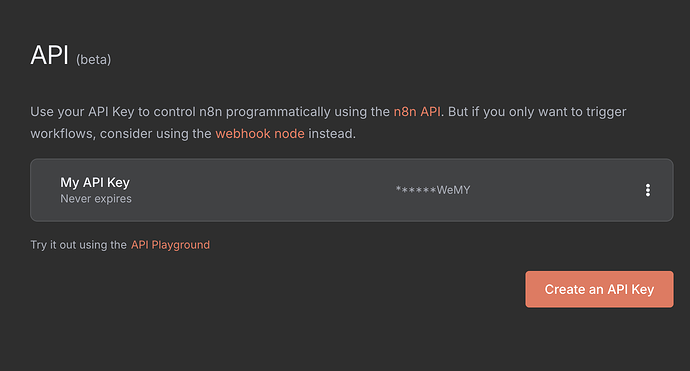Click the API page heading
The image size is (690, 371).
coord(49,55)
